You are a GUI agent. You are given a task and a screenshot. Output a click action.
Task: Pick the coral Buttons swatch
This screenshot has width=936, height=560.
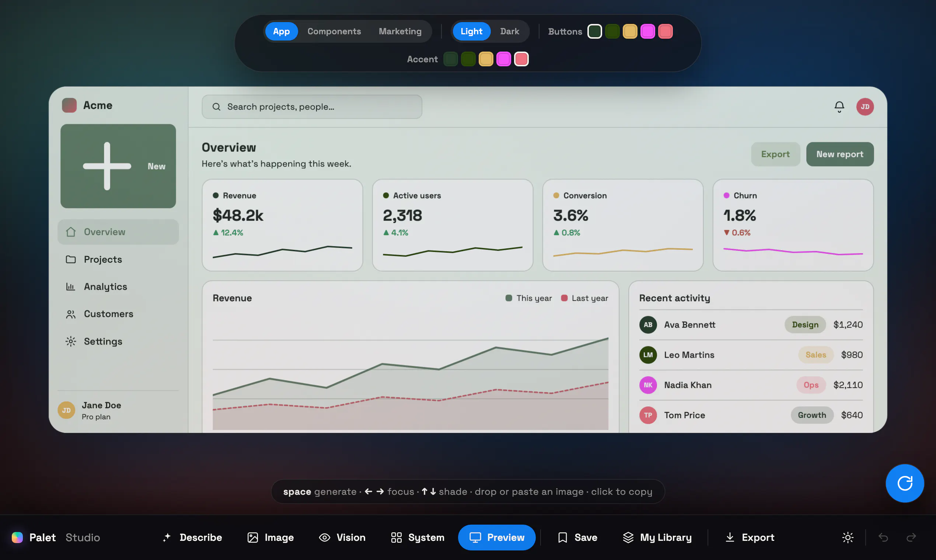[x=666, y=31]
